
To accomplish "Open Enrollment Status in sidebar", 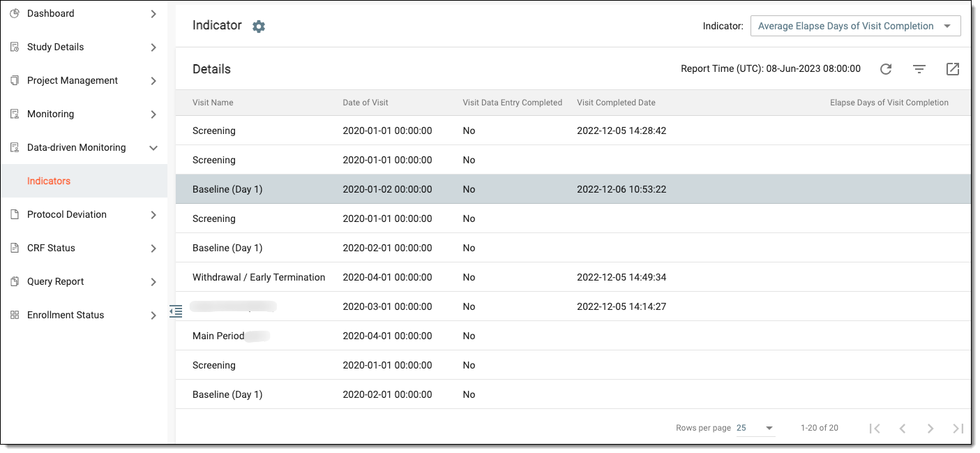I will point(84,315).
